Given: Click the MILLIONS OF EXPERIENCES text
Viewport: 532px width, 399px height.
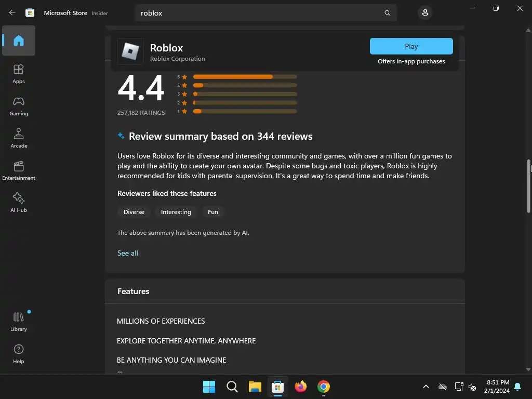Looking at the screenshot, I should (x=161, y=321).
